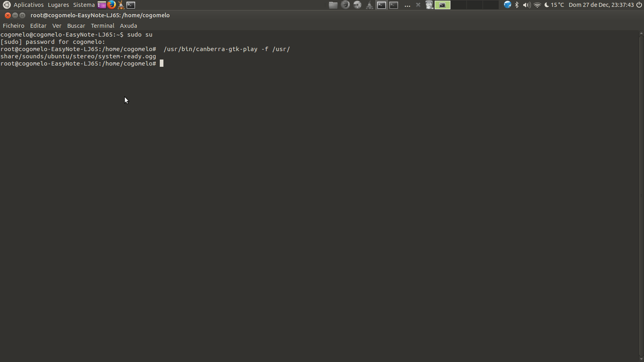644x362 pixels.
Task: Click the trash icon in the panel
Action: click(x=429, y=5)
